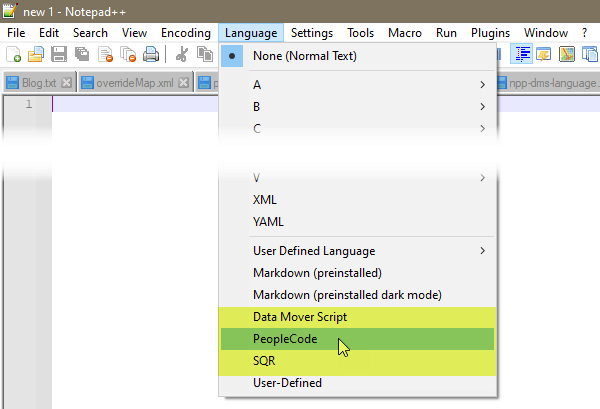Click the New file toolbar icon
The height and width of the screenshot is (409, 600).
point(13,54)
